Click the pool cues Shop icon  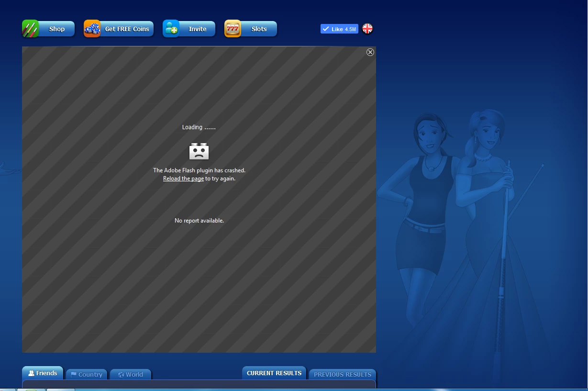point(30,29)
